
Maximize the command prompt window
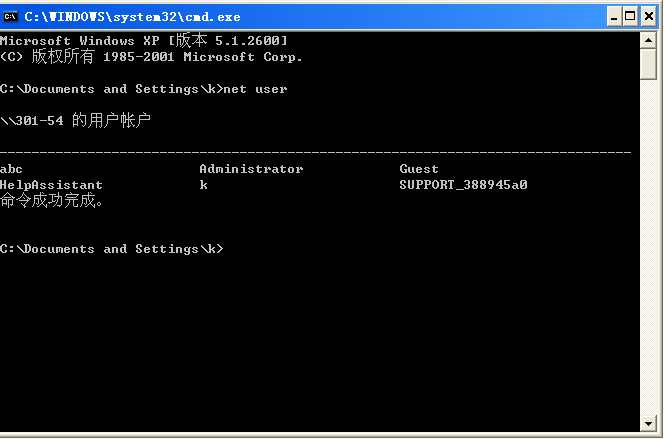[x=630, y=16]
